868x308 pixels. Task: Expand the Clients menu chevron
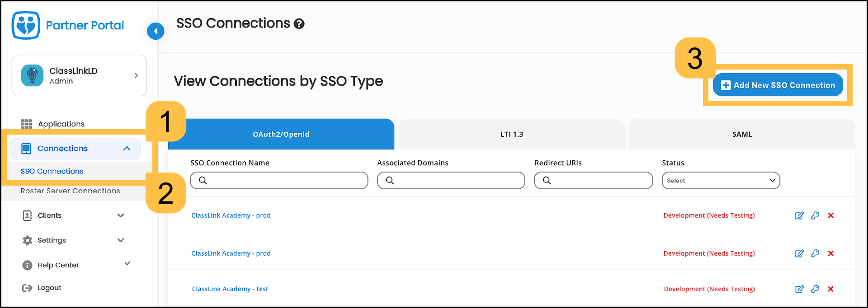click(x=121, y=215)
